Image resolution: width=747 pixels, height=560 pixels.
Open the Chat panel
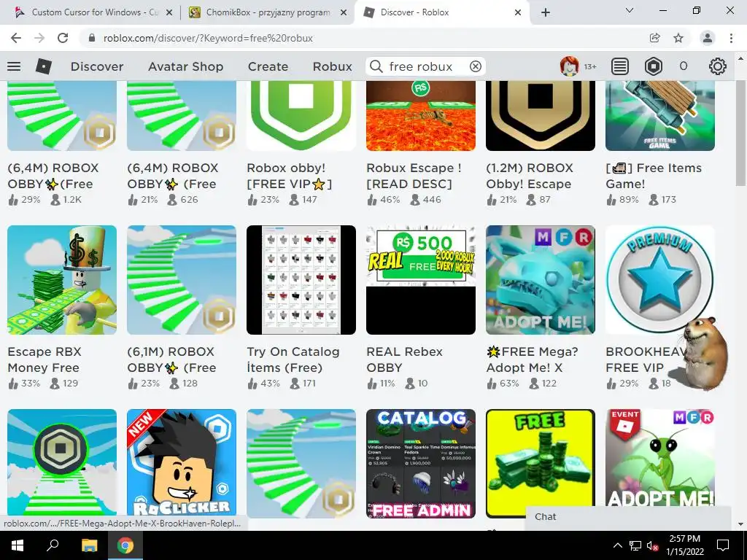[x=628, y=517]
